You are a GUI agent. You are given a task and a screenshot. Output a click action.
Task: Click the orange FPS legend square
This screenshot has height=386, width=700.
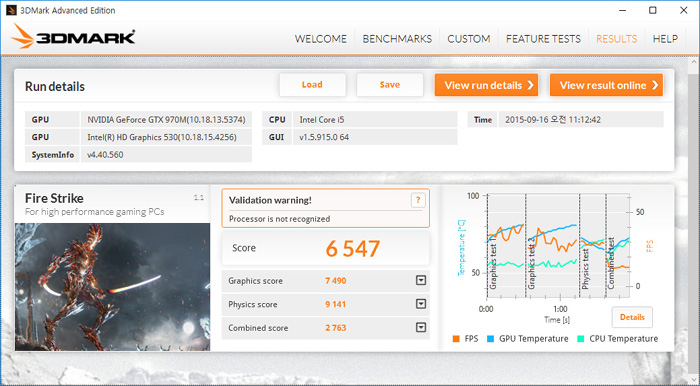[456, 339]
